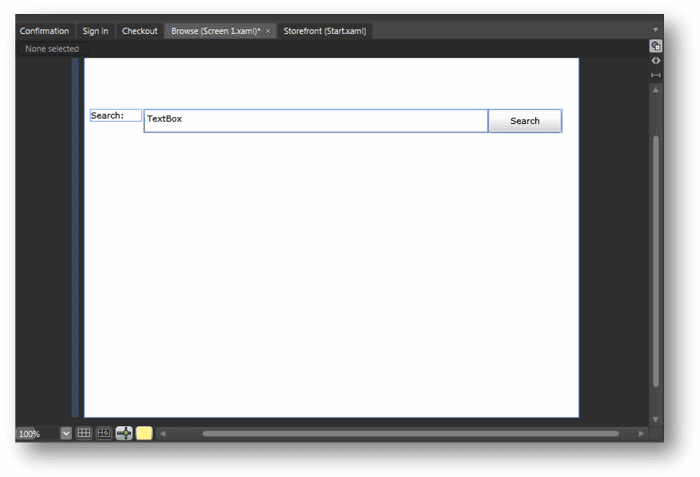Switch to XAML code view icon
This screenshot has width=700, height=477.
(655, 61)
